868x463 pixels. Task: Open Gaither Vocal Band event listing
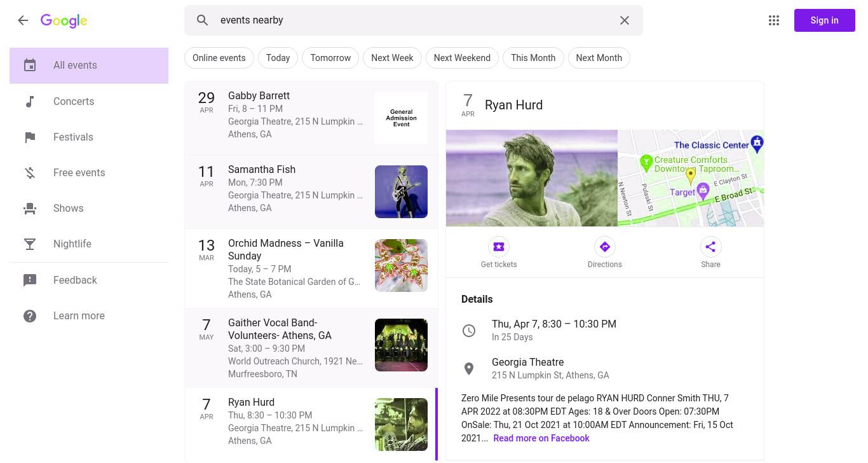click(x=311, y=348)
